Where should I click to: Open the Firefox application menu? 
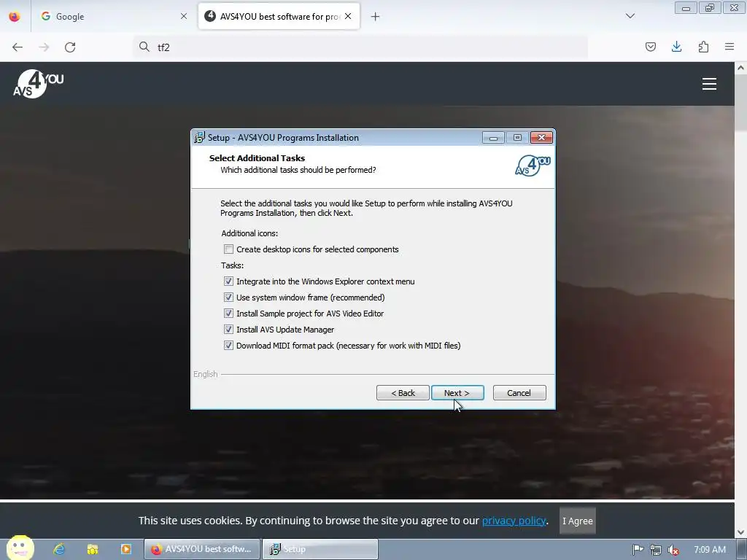729,47
